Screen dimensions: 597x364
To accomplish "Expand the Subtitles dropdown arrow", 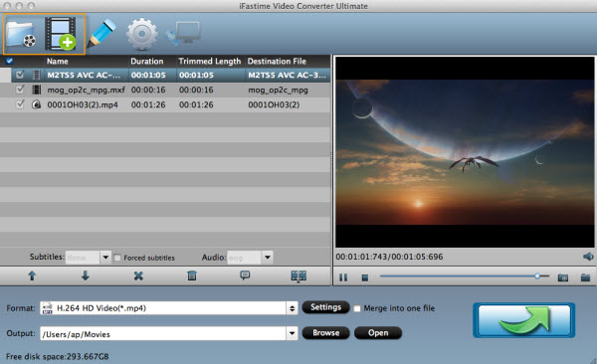I will click(105, 258).
